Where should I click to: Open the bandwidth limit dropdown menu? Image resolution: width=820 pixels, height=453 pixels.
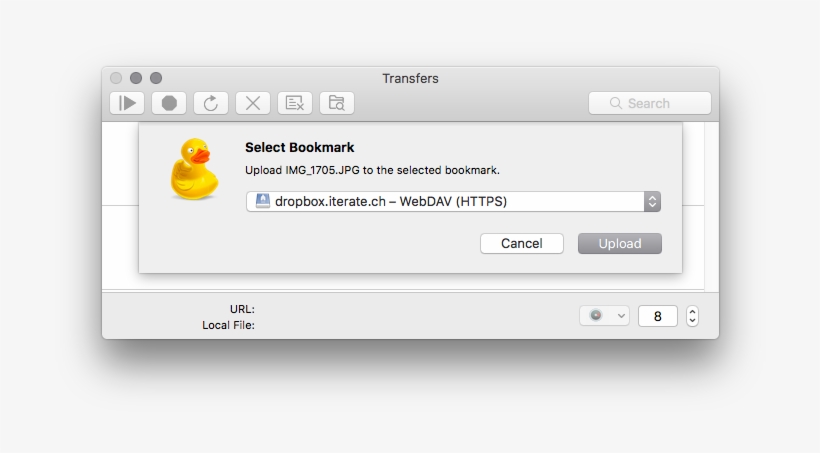pyautogui.click(x=604, y=316)
